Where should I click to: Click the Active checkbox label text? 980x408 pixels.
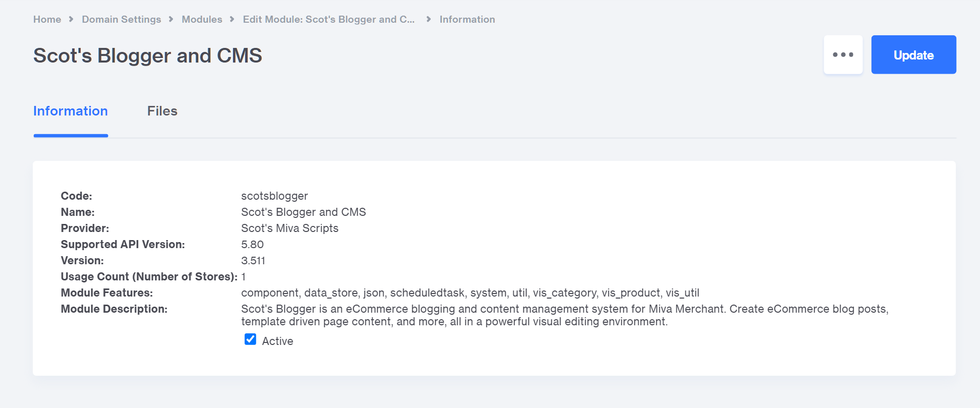pos(277,341)
